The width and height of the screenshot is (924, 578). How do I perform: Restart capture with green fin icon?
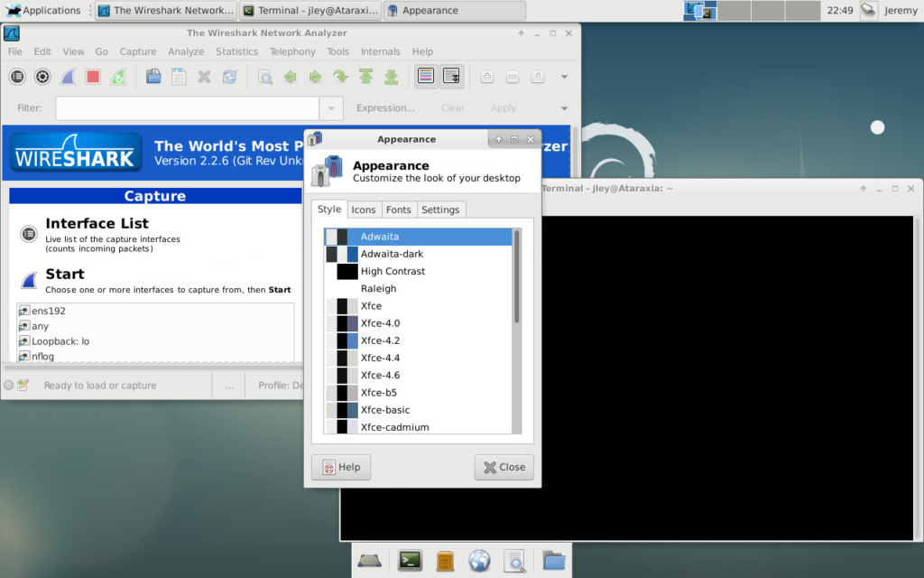pos(118,77)
